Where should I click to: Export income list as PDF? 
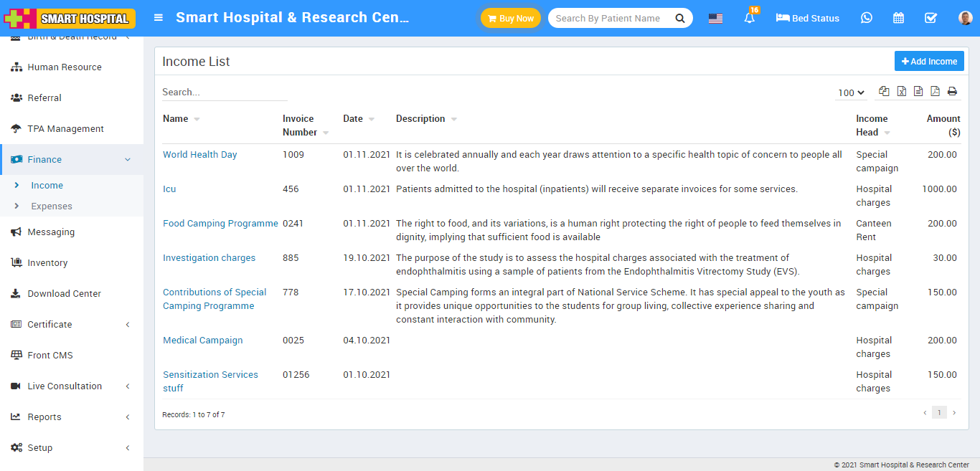pos(935,91)
